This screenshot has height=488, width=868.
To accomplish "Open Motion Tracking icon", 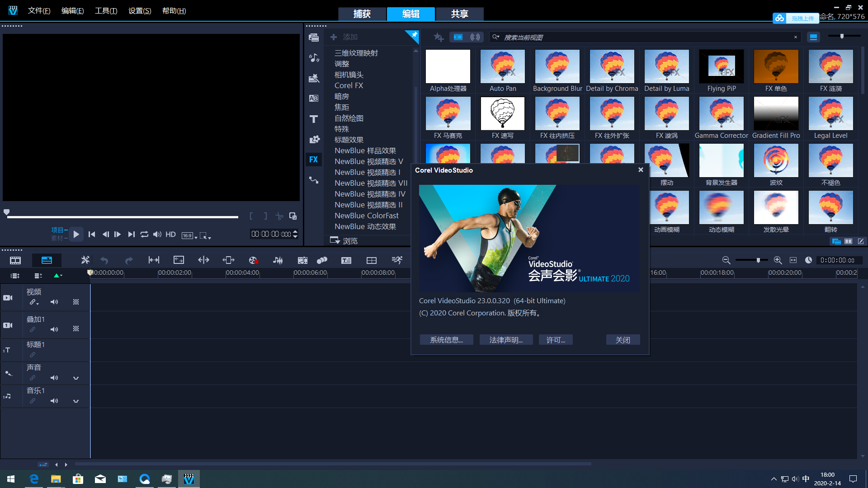I will 322,260.
